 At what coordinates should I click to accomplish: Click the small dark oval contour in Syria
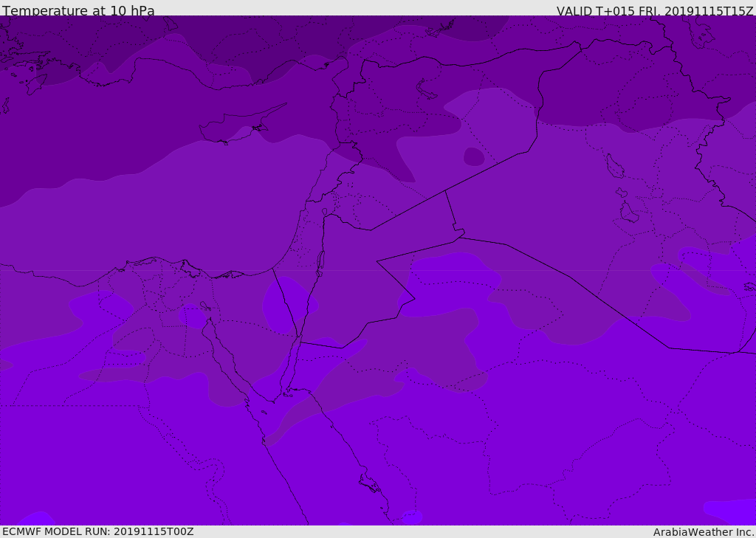474,156
